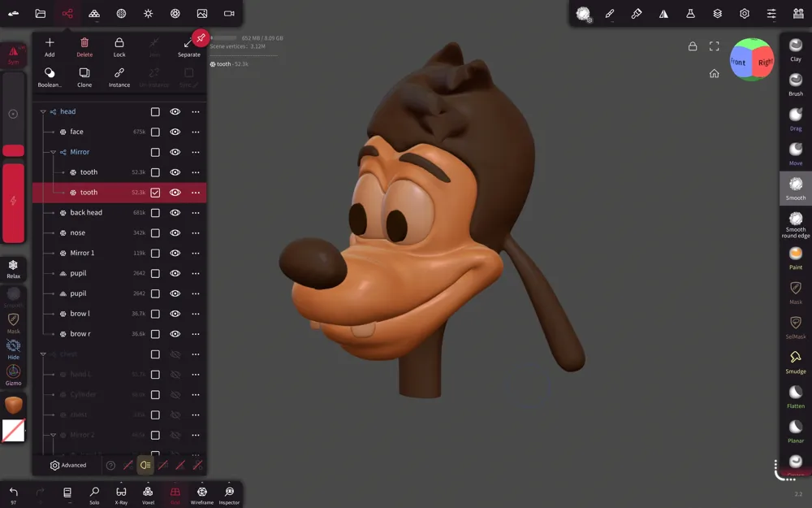Screen dimensions: 812x508
Task: Check the brow r checkbox
Action: pyautogui.click(x=155, y=334)
